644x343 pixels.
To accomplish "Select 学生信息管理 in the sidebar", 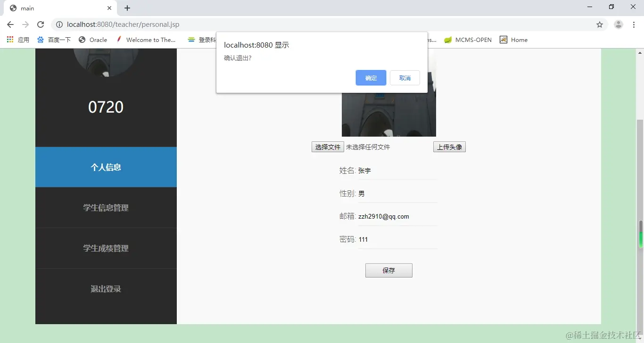I will 106,207.
